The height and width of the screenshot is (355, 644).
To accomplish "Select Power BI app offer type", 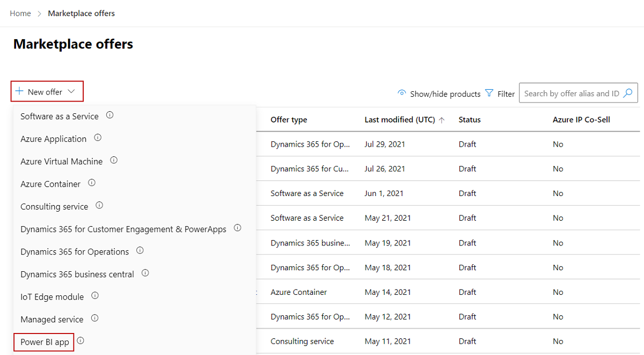I will point(45,342).
